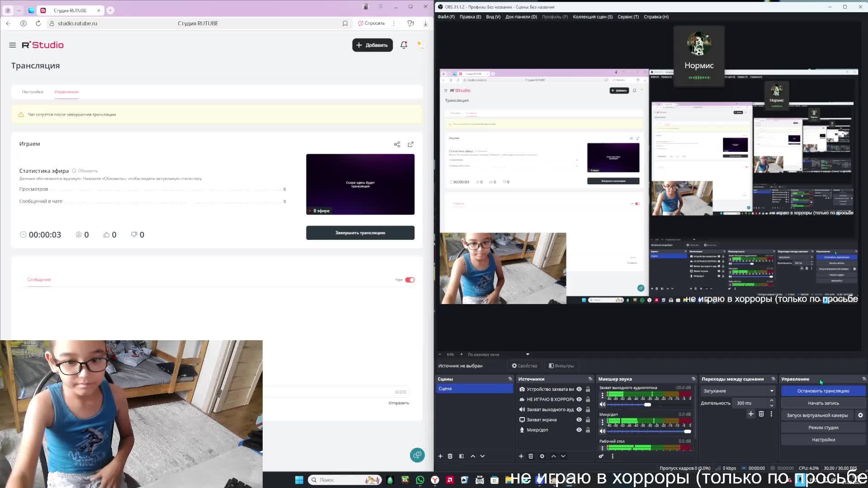Screen dimensions: 868x488
Task: Add a new source with the plus icon
Action: [521, 456]
